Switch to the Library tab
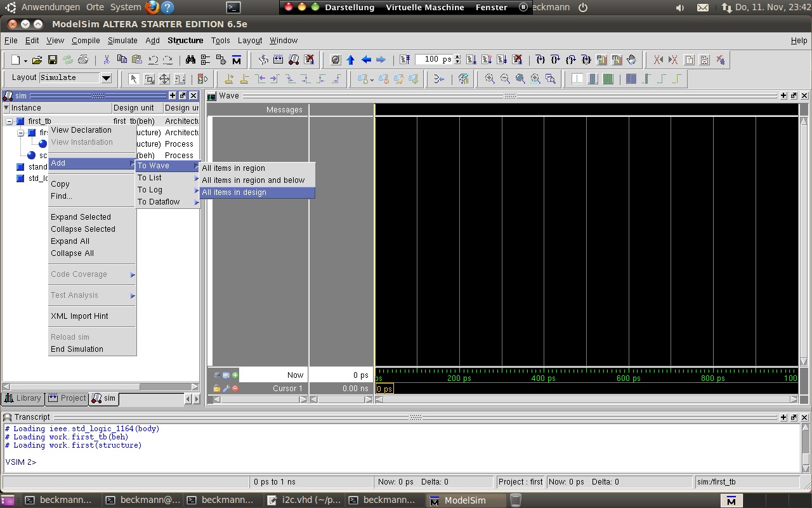The height and width of the screenshot is (508, 812). 23,398
